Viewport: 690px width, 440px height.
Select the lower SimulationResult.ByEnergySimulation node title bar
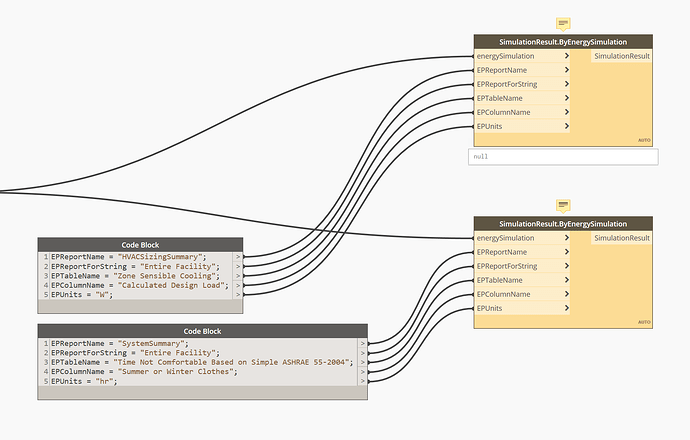click(x=563, y=224)
